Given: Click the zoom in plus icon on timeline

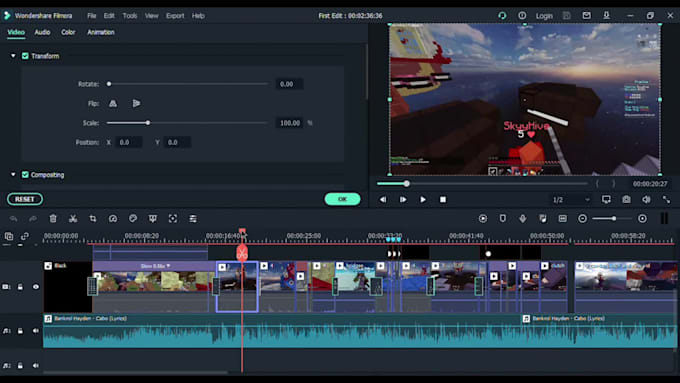Looking at the screenshot, I should click(642, 219).
